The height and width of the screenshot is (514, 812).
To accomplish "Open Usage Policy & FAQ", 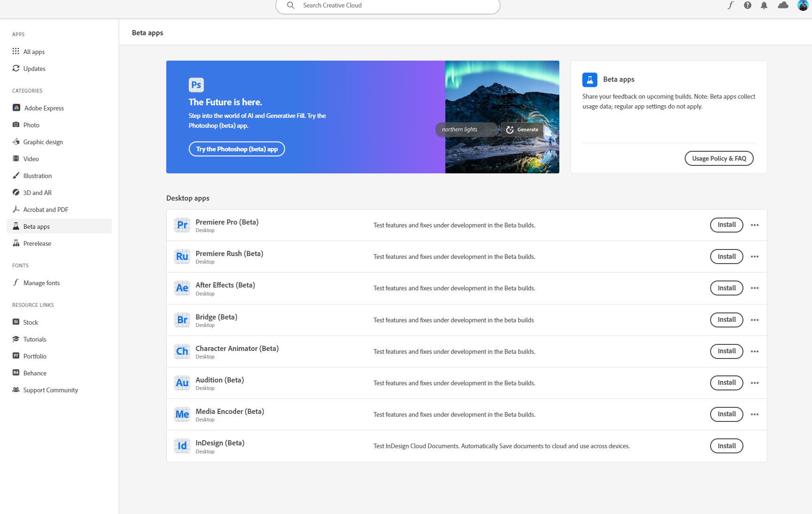I will pos(719,158).
